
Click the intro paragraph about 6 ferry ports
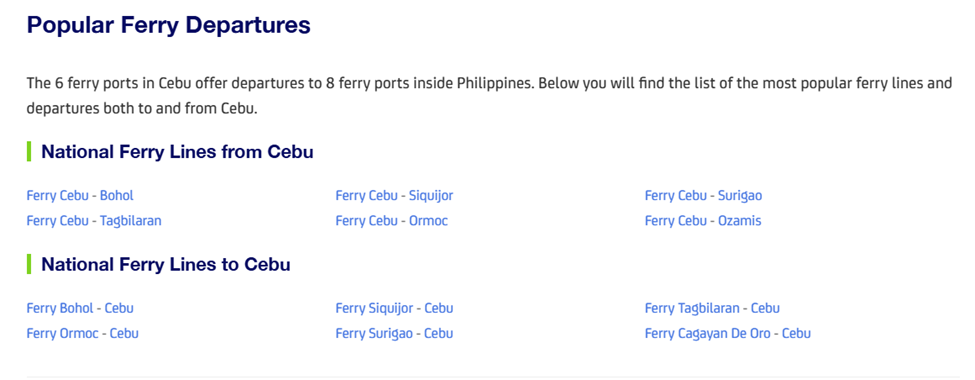click(x=489, y=96)
